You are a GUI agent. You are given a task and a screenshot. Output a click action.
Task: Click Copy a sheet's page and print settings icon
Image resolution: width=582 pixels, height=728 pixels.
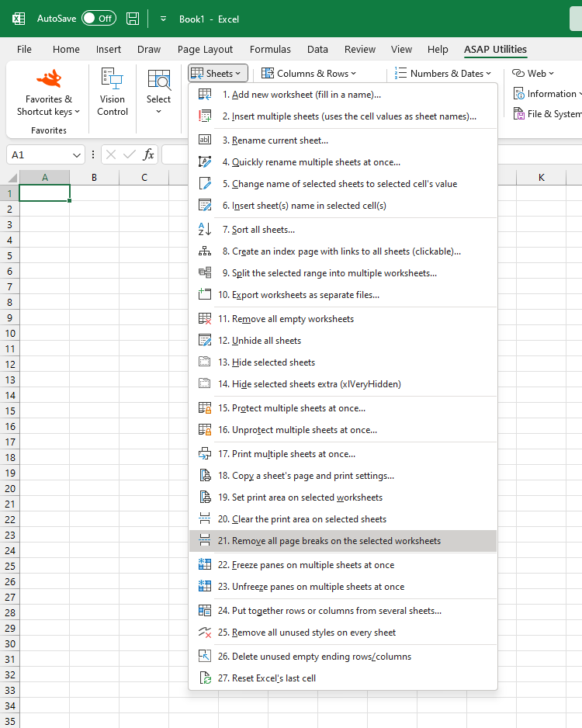point(205,476)
